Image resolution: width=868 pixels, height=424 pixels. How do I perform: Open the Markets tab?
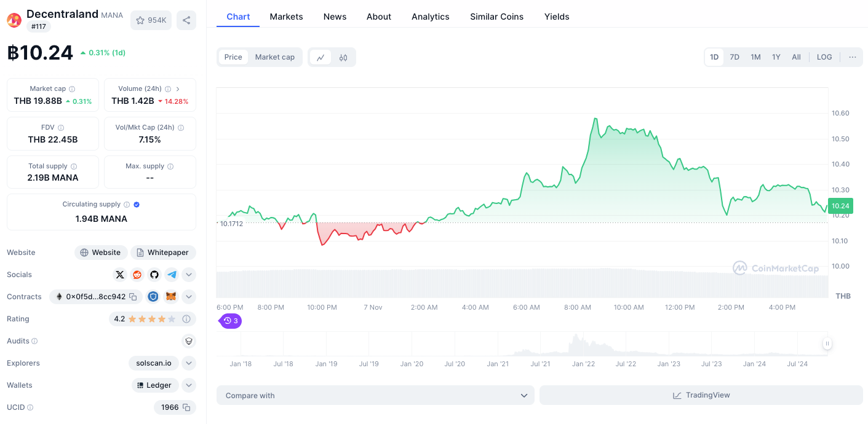(x=286, y=17)
